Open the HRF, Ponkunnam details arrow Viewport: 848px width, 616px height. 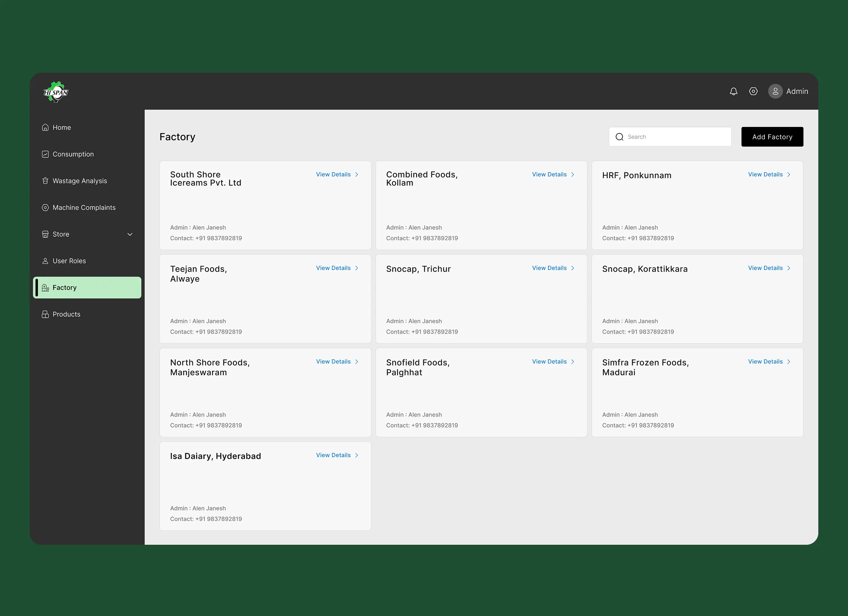789,174
